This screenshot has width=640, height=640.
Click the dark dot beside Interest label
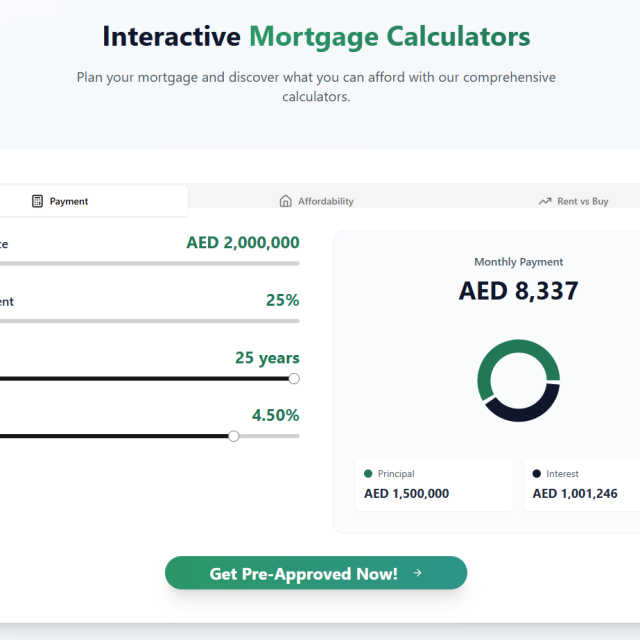(537, 474)
